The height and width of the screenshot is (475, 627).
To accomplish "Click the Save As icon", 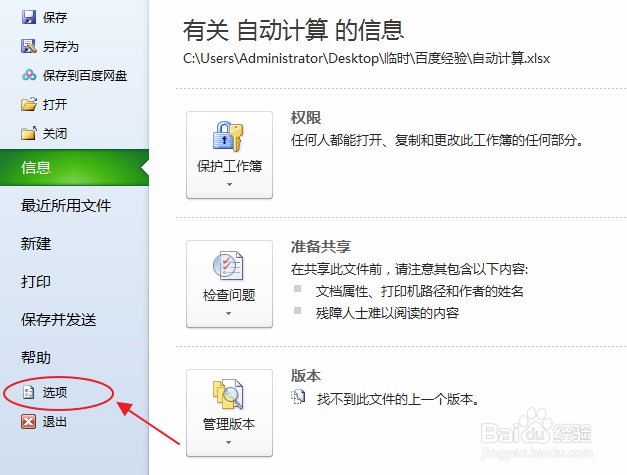I will (x=29, y=46).
